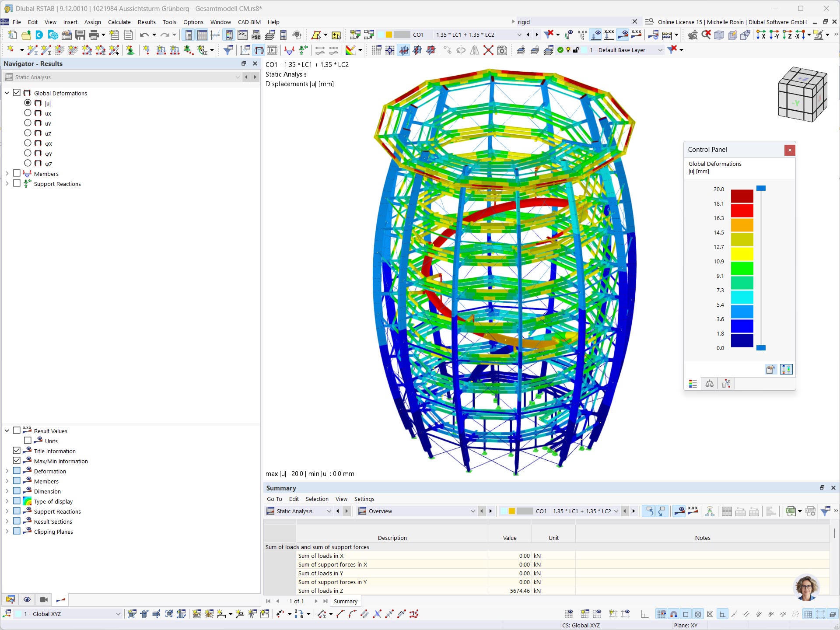Select the uZ displacement radio button
This screenshot has height=630, width=840.
click(28, 133)
